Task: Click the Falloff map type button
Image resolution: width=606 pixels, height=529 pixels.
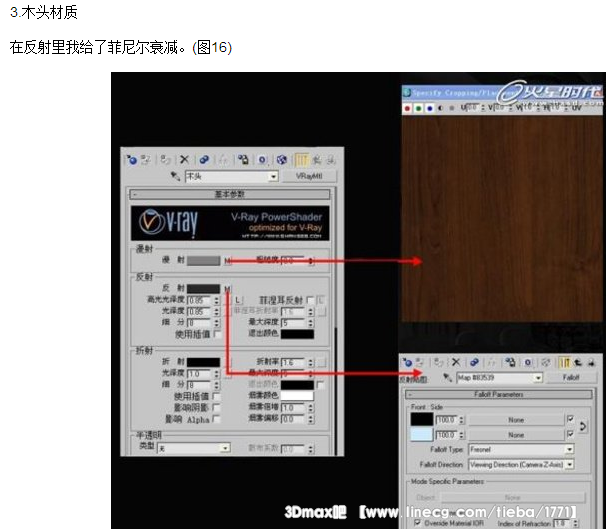Action: click(x=571, y=378)
